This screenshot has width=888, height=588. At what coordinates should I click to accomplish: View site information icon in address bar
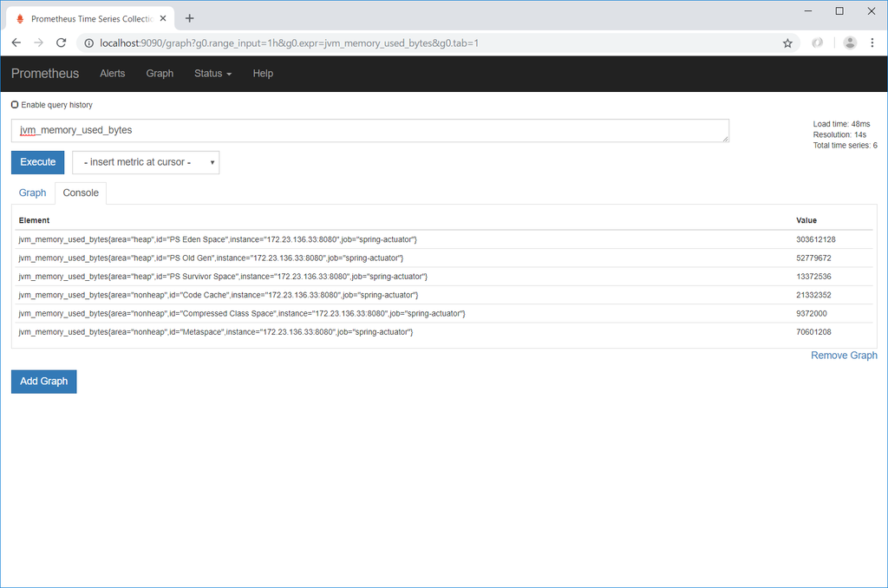[89, 43]
